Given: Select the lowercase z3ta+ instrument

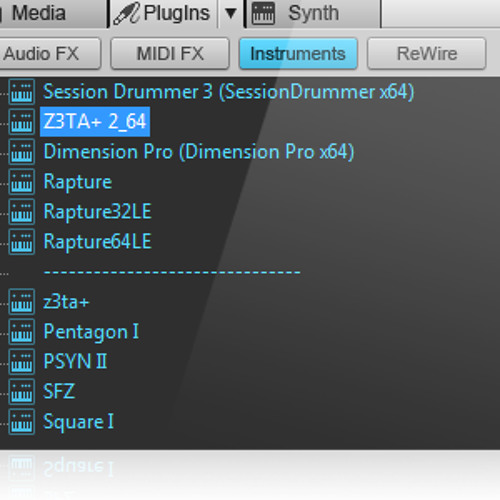Looking at the screenshot, I should tap(66, 302).
